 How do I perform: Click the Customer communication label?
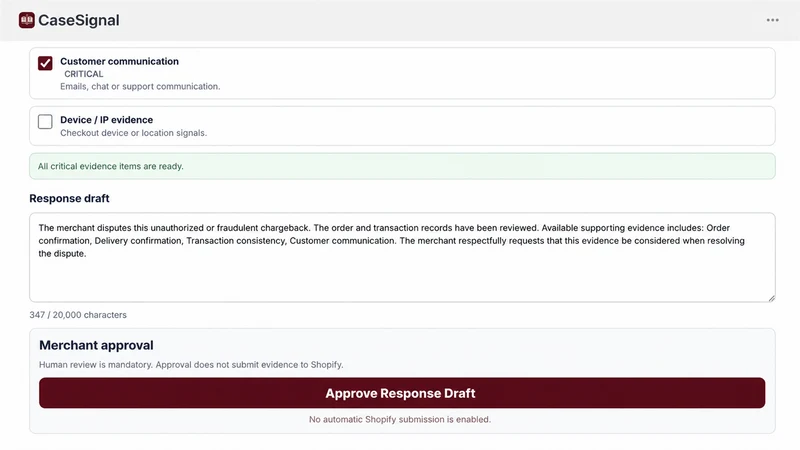click(x=119, y=61)
